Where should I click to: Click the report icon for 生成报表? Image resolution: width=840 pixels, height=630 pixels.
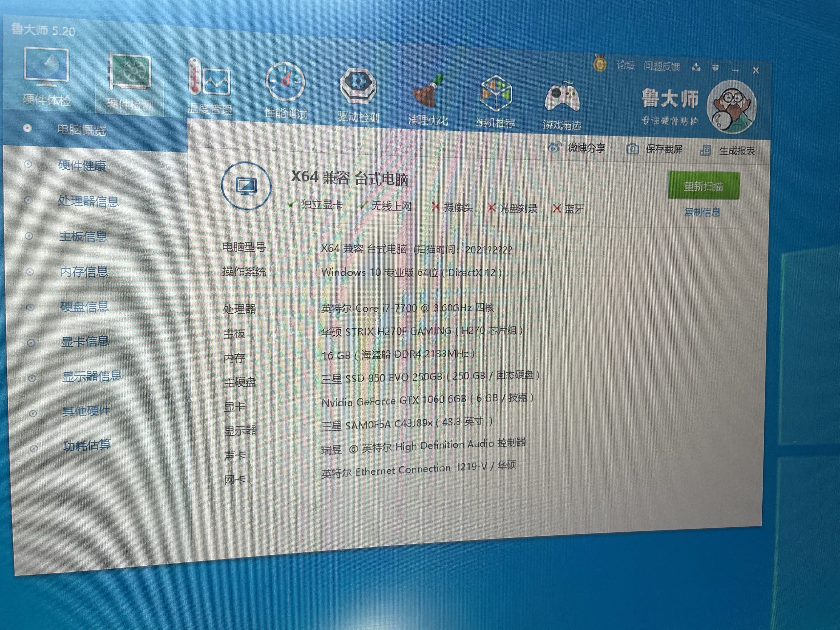click(x=705, y=150)
